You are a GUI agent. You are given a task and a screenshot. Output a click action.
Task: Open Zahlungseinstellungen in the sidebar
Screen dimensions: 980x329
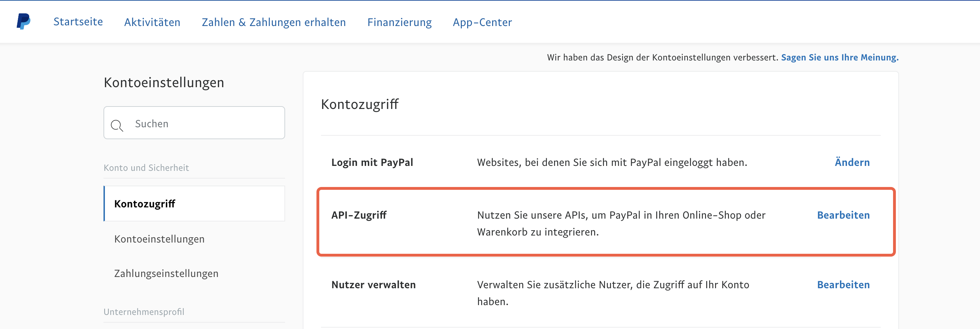166,273
